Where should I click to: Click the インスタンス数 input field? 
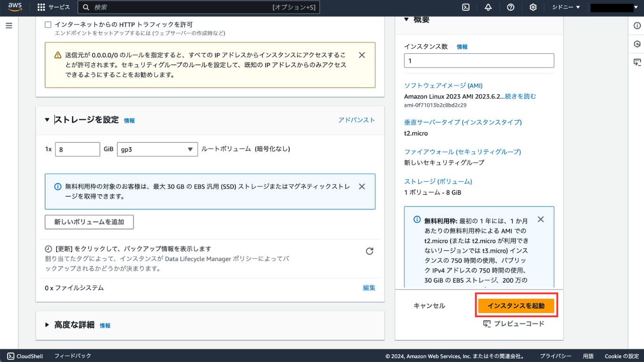click(479, 61)
